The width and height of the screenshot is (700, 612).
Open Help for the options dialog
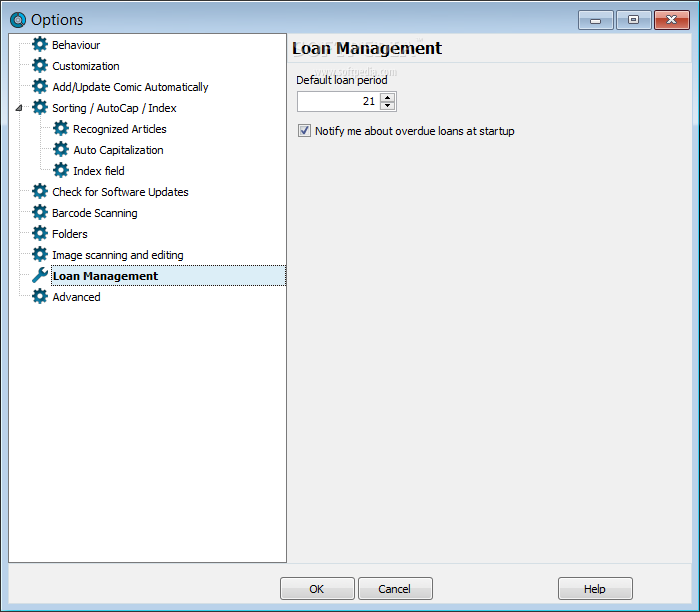point(595,589)
